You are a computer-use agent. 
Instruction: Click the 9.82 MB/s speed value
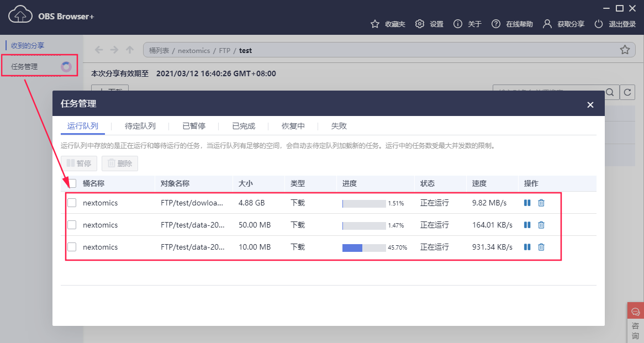(x=489, y=203)
